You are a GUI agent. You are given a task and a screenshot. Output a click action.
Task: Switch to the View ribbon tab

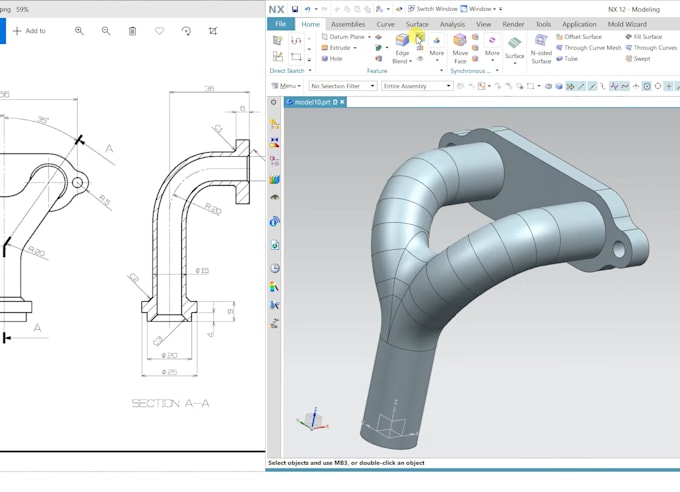pos(484,24)
